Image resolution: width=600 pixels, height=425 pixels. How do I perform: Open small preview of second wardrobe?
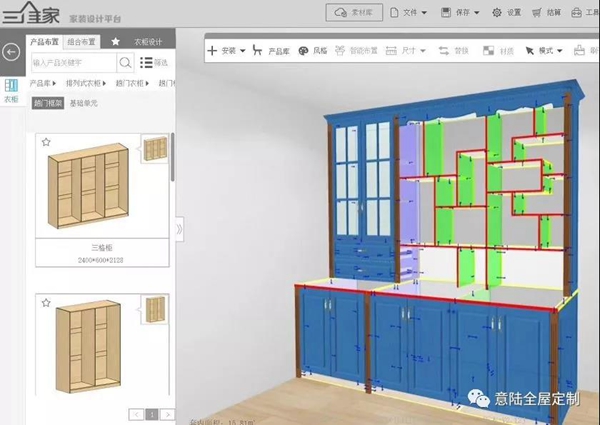pyautogui.click(x=155, y=309)
